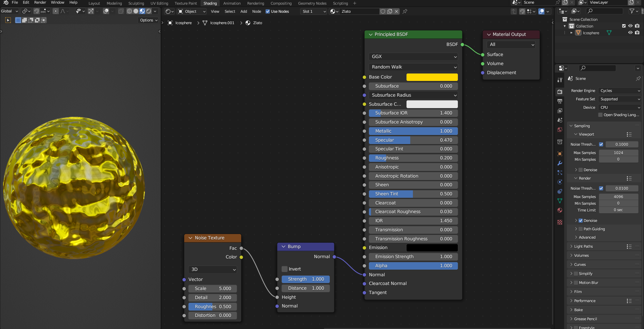The width and height of the screenshot is (644, 329).
Task: Uncheck the Use Nodes checkbox
Action: tap(268, 11)
